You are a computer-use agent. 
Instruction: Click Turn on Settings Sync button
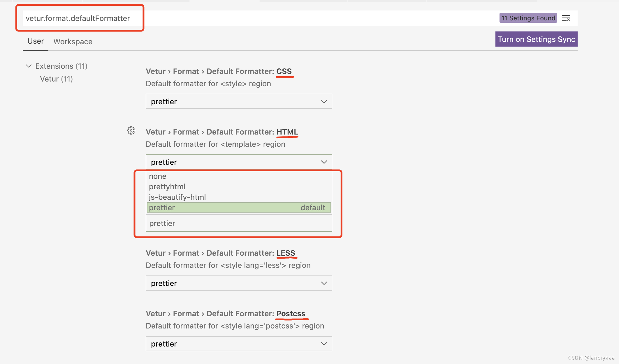536,39
